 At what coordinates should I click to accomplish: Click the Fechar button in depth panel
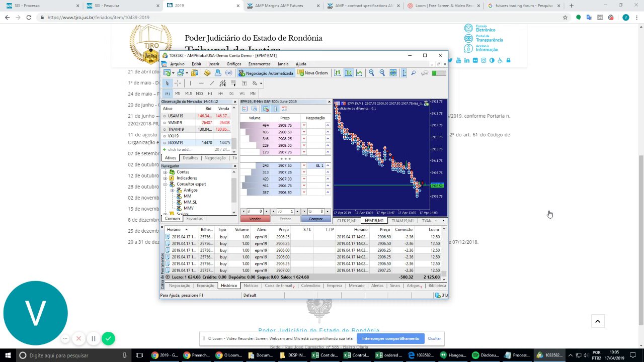(285, 219)
